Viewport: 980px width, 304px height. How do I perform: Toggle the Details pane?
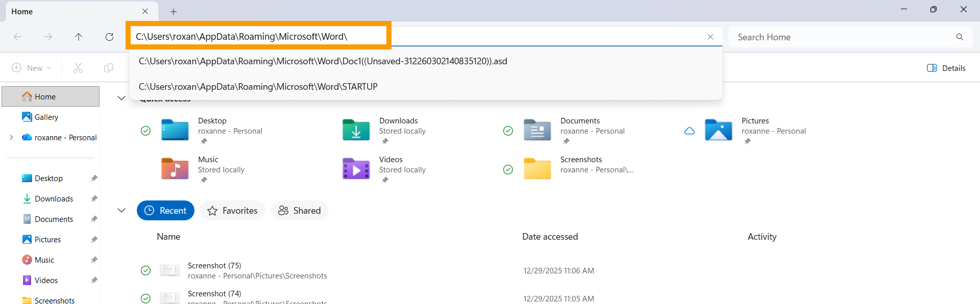(946, 68)
